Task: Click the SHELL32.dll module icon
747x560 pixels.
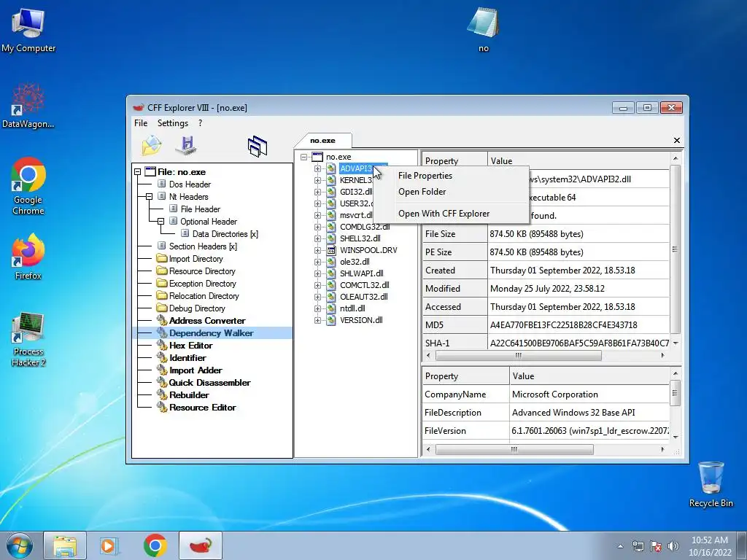Action: [x=331, y=238]
